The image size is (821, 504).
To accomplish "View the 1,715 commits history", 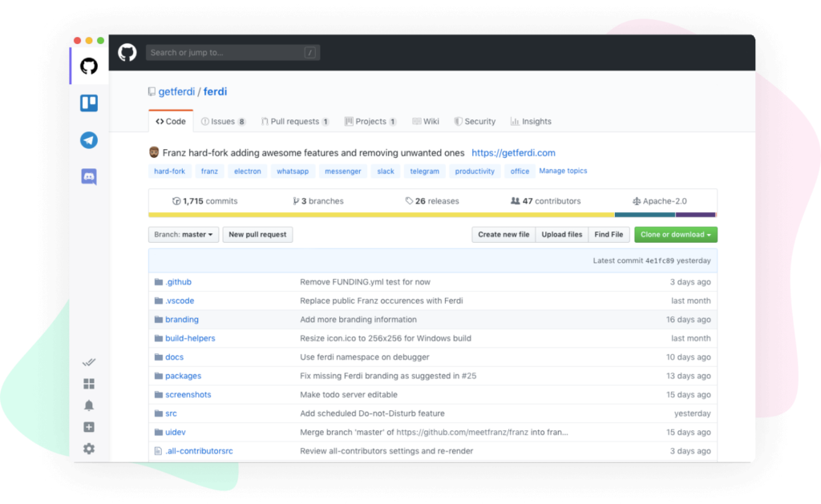I will (204, 201).
